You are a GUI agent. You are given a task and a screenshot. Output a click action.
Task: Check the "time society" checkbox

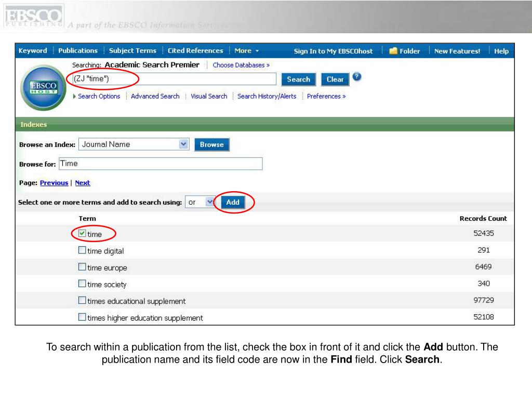coord(82,283)
